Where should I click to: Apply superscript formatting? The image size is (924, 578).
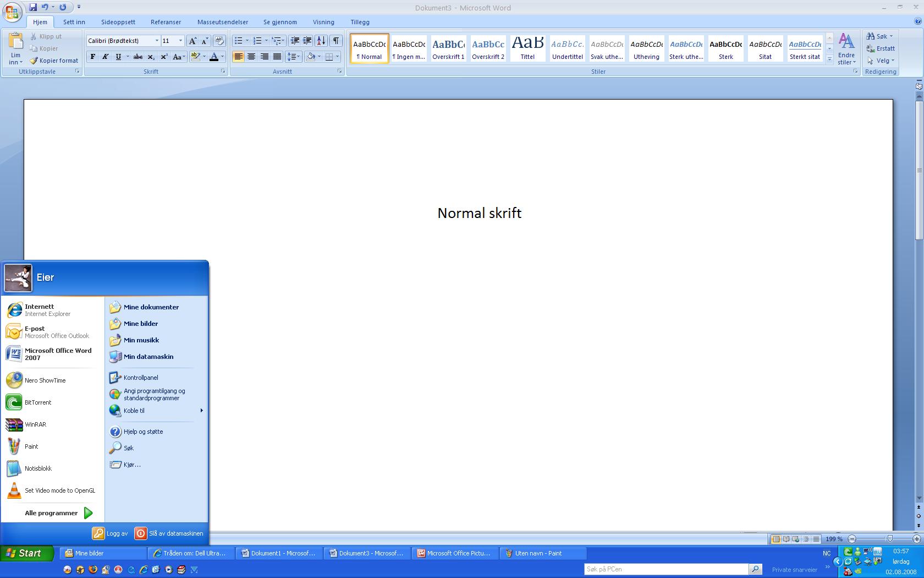(164, 57)
